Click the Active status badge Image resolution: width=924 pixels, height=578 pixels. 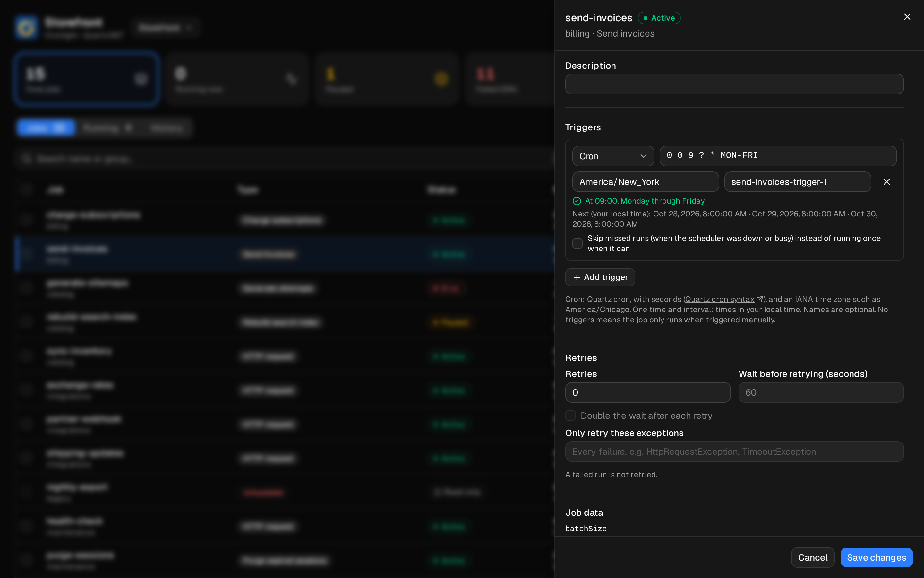(659, 18)
